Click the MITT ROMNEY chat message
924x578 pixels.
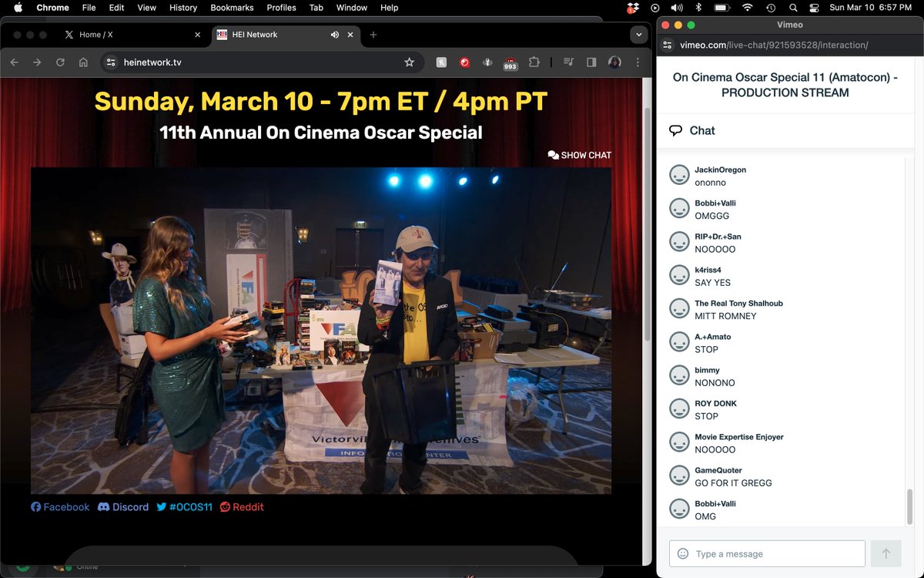[x=725, y=316]
